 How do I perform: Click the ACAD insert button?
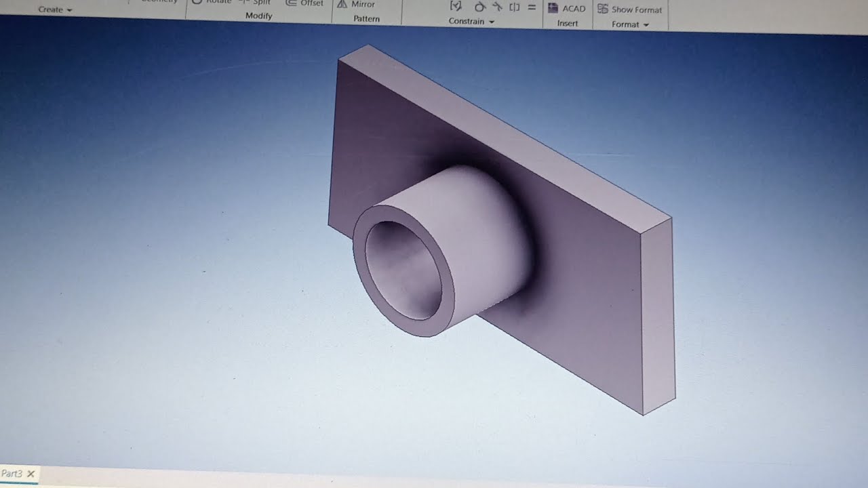pos(567,9)
